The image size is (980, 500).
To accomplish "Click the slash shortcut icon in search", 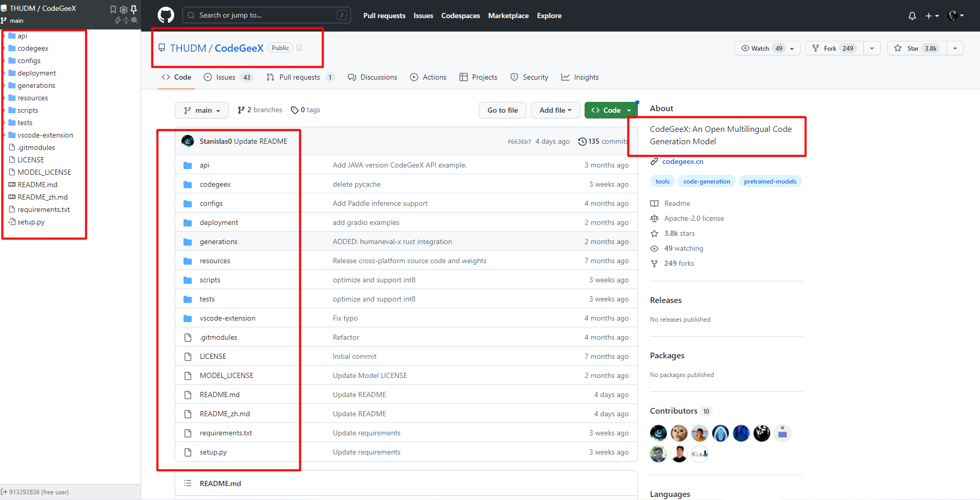I will tap(342, 16).
